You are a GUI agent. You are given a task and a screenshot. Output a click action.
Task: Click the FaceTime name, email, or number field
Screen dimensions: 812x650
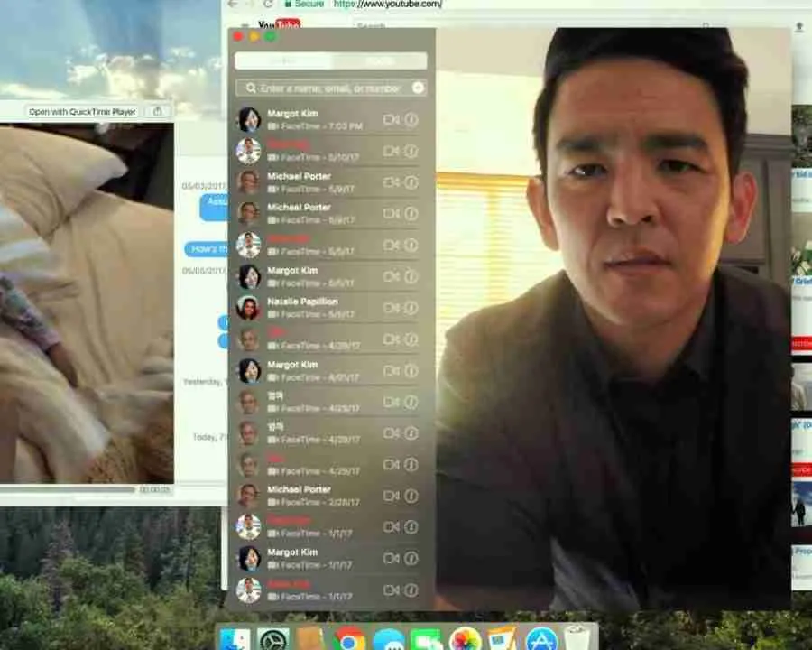[331, 88]
